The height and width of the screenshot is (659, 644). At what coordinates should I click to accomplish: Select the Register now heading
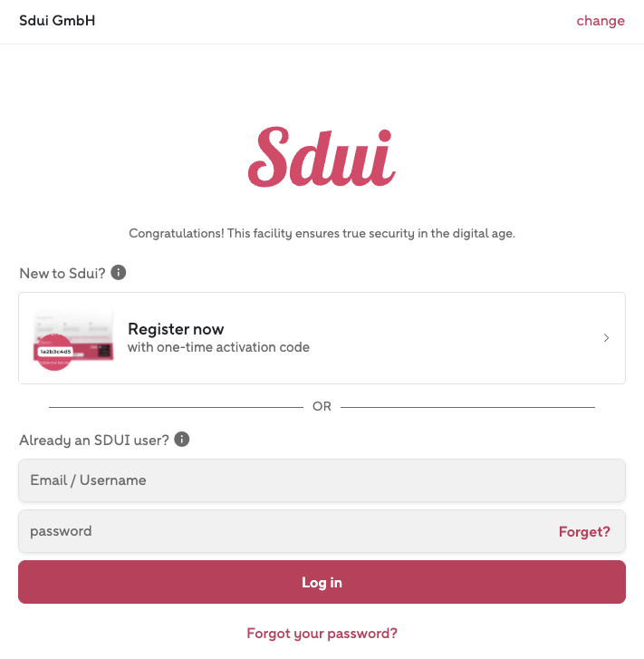pyautogui.click(x=176, y=329)
